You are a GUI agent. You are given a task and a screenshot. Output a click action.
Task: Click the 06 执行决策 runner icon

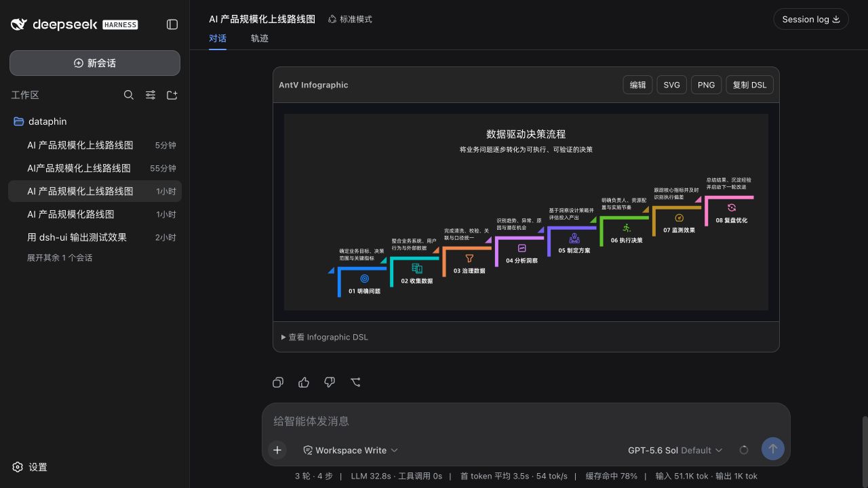pos(627,228)
